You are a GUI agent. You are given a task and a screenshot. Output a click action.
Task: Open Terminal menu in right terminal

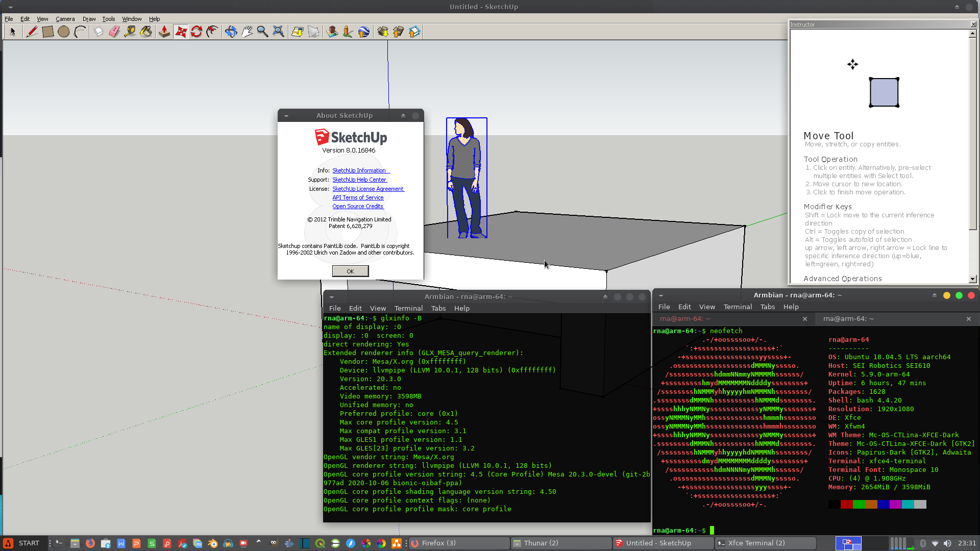(738, 307)
